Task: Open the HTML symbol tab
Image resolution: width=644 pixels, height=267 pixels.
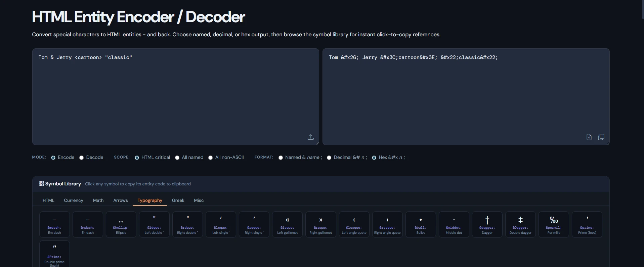Action: click(x=48, y=201)
